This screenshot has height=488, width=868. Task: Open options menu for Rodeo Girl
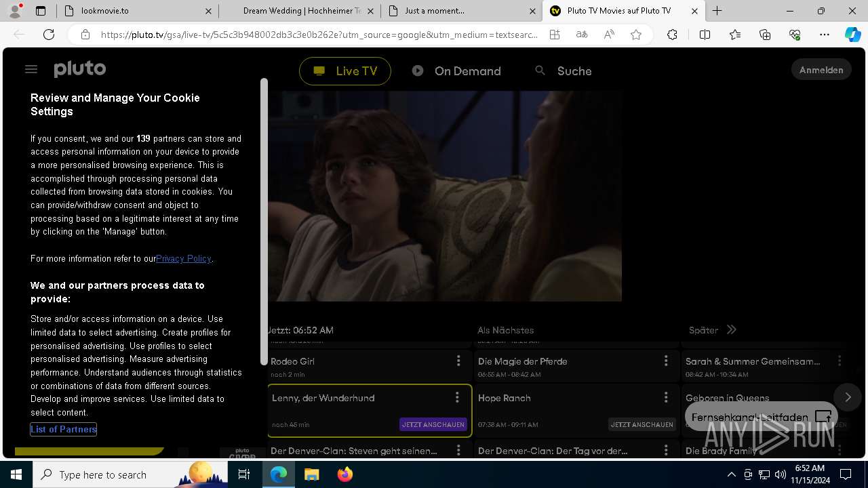pyautogui.click(x=458, y=361)
